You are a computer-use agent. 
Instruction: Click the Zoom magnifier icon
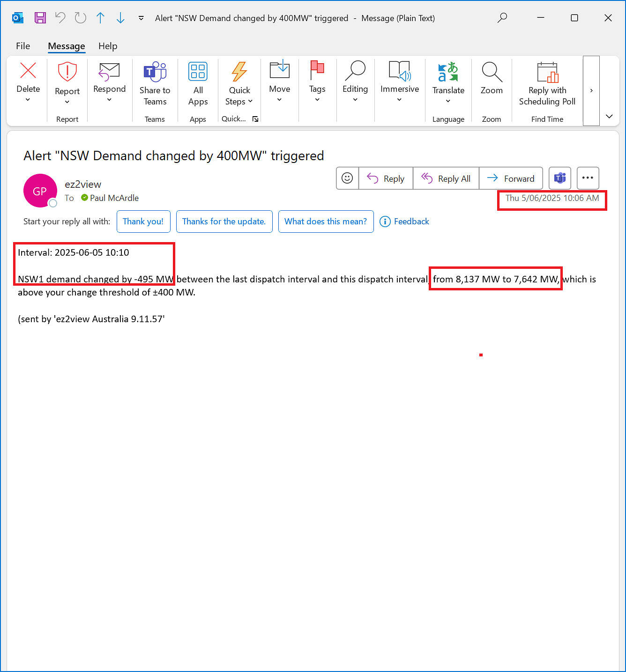(x=492, y=72)
